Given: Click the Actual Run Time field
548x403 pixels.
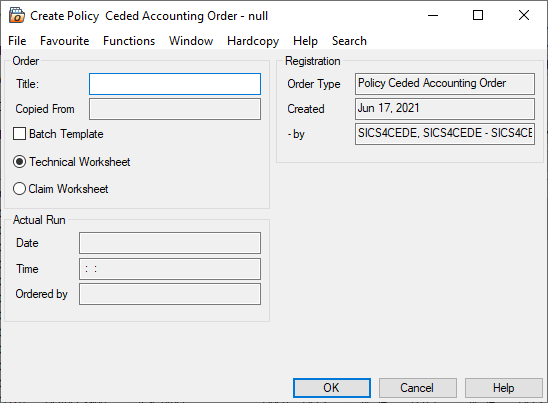Looking at the screenshot, I should click(x=170, y=269).
